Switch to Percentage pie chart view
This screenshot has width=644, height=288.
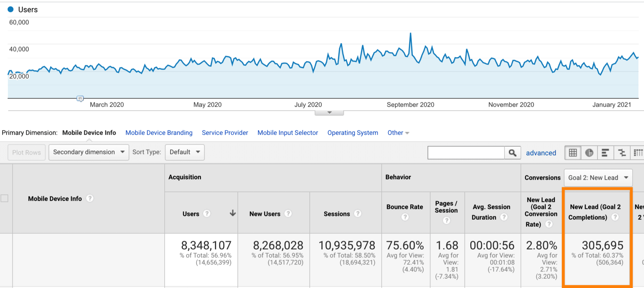coord(589,153)
